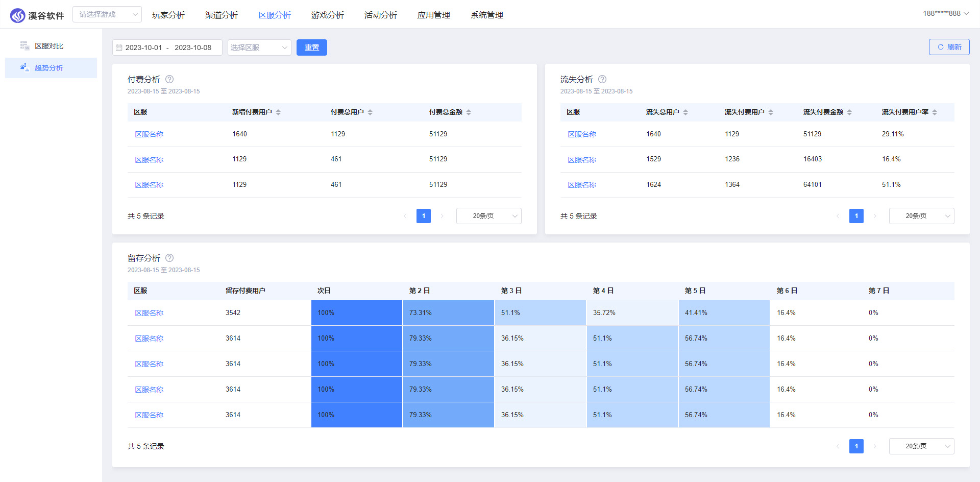Go to previous page in 留存分析 table
Image resolution: width=980 pixels, height=482 pixels.
tap(838, 446)
